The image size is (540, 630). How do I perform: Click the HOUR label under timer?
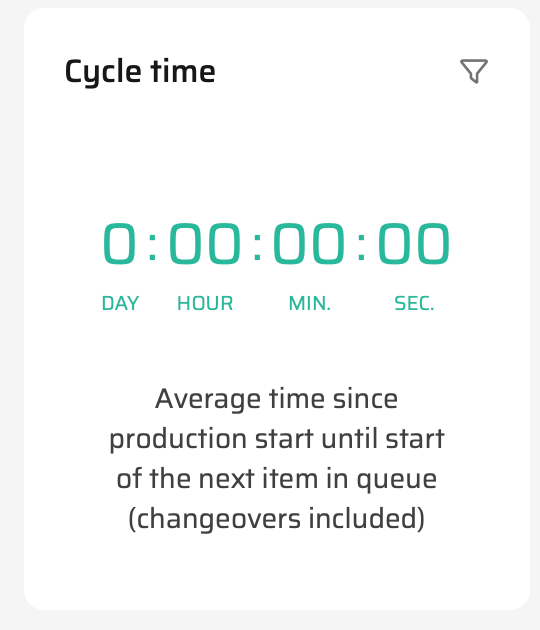point(205,303)
